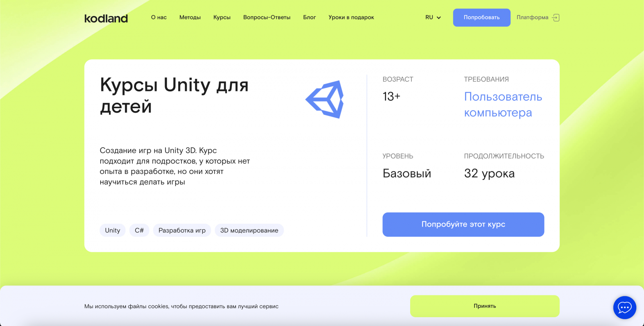Select the 'C#' tag
The width and height of the screenshot is (644, 326).
(x=139, y=230)
